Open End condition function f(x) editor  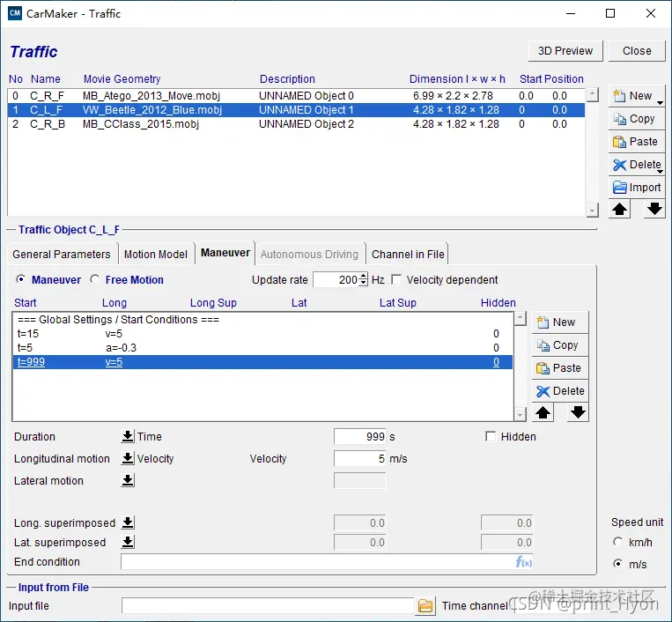click(524, 562)
